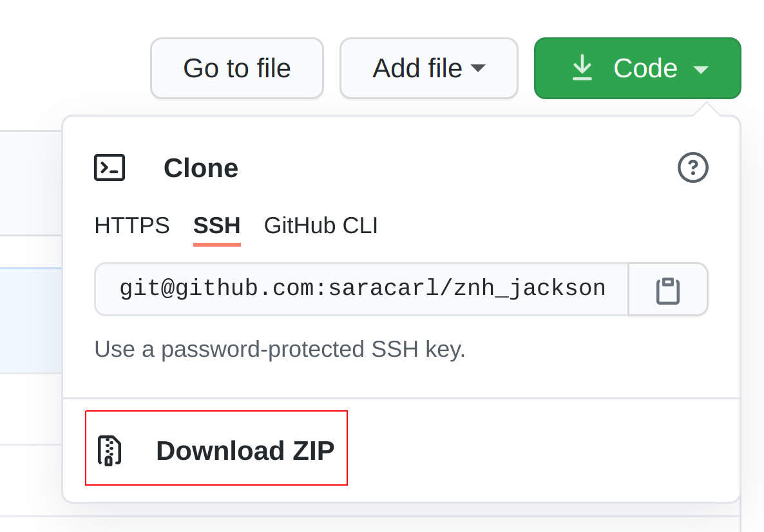The height and width of the screenshot is (532, 764).
Task: Switch to the HTTPS tab
Action: (132, 225)
